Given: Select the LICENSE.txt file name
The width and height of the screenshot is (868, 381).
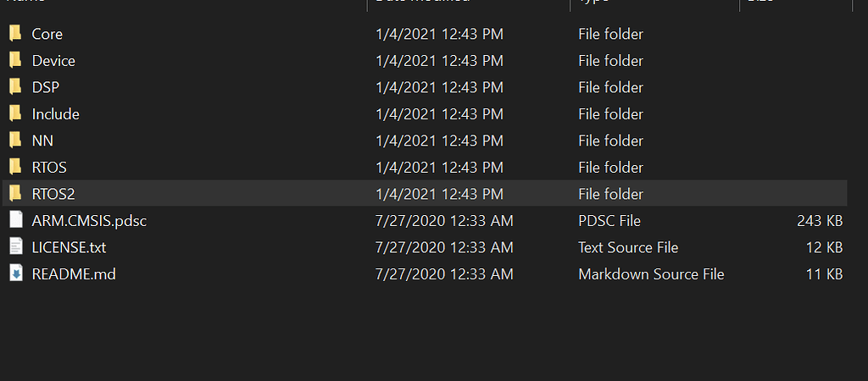Looking at the screenshot, I should [x=70, y=247].
